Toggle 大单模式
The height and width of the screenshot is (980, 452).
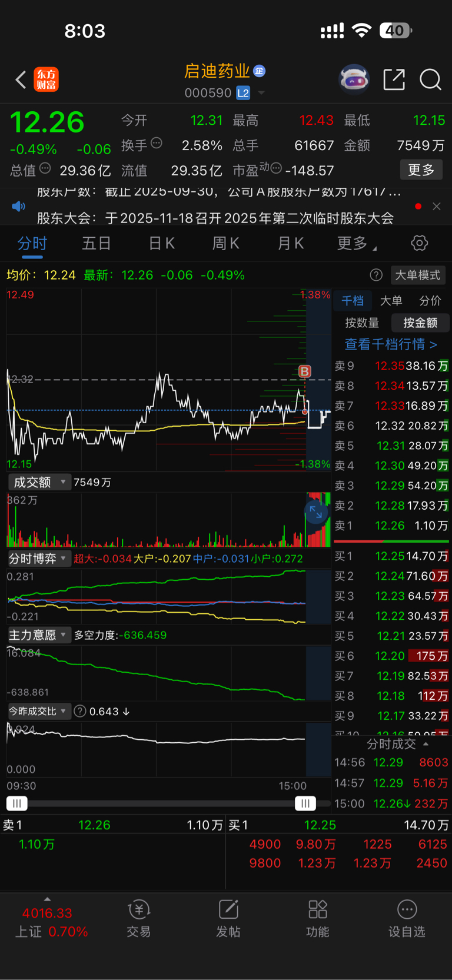click(x=417, y=275)
